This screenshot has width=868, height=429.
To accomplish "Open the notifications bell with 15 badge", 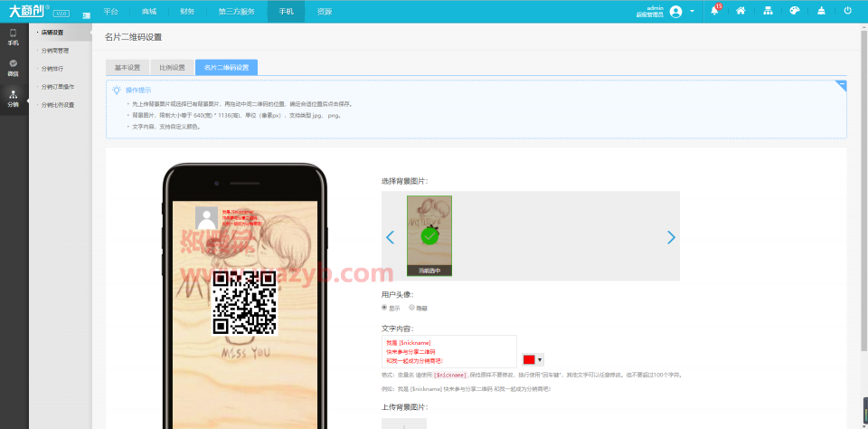I will click(715, 10).
